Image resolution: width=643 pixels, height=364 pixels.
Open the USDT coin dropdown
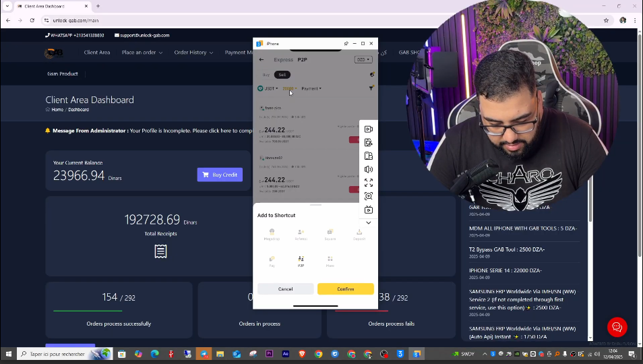268,88
